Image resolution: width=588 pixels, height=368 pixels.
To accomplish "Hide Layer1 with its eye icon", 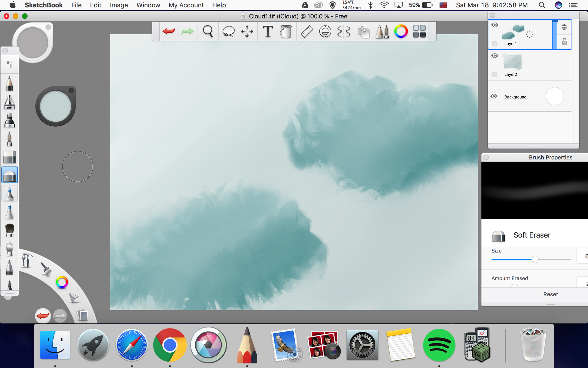I will coord(495,25).
